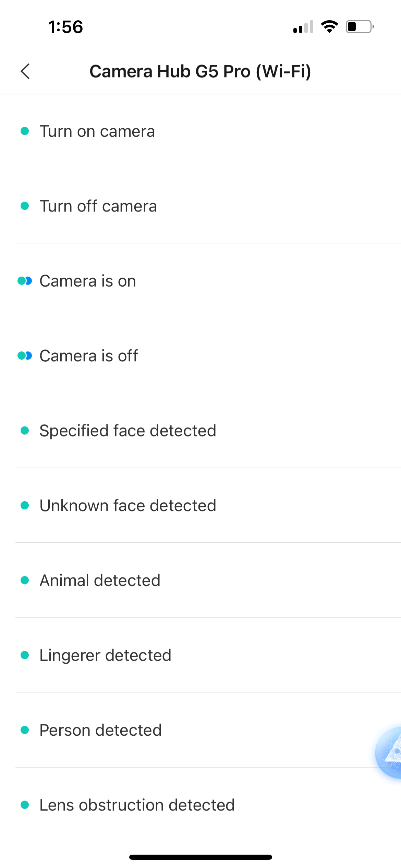This screenshot has width=401, height=868.
Task: Tap the home indicator bar at the bottom
Action: click(x=200, y=857)
